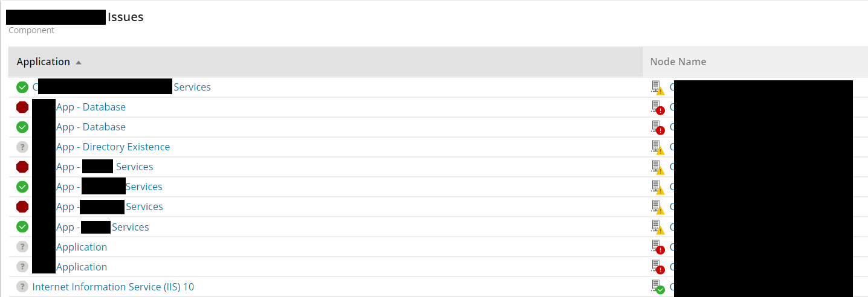
Task: Open the first Application link below the Services rows
Action: tap(82, 247)
